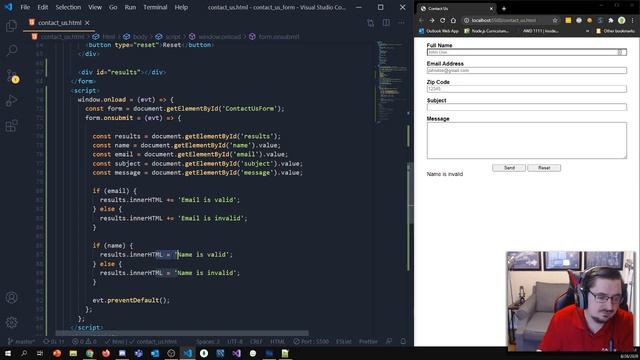Split the editor to the right
Image resolution: width=640 pixels, height=360 pixels.
click(386, 23)
